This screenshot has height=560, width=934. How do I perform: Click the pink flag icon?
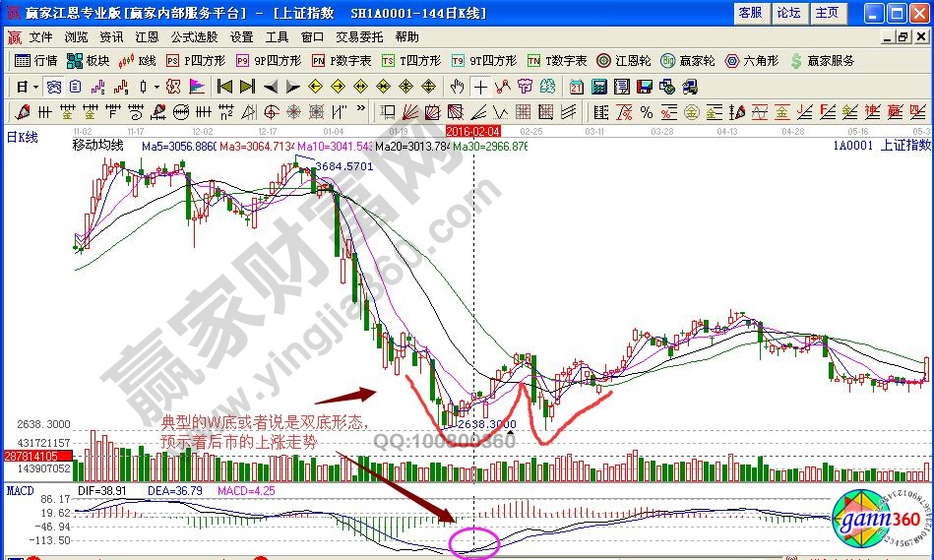[196, 87]
